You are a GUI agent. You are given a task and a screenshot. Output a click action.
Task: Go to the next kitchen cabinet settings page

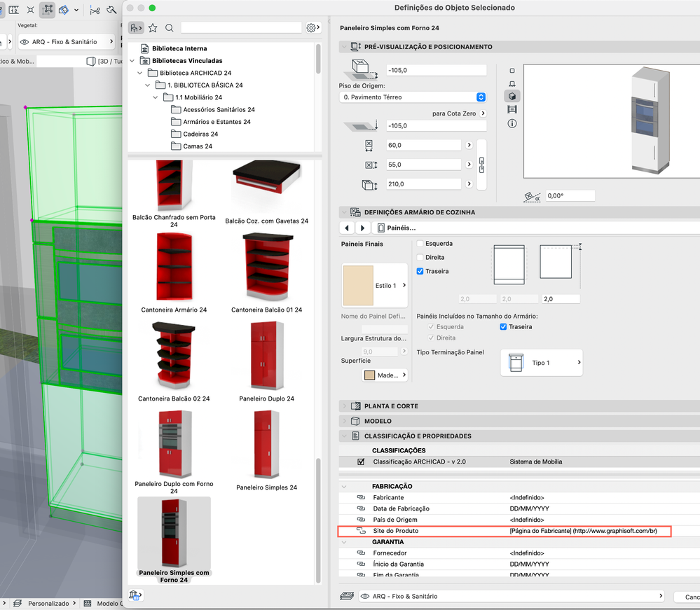coord(362,228)
